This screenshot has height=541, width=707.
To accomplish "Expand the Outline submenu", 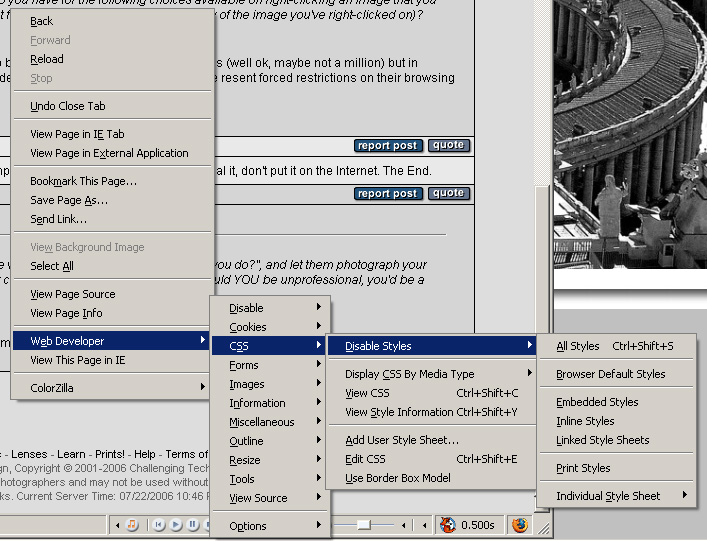I will point(270,441).
